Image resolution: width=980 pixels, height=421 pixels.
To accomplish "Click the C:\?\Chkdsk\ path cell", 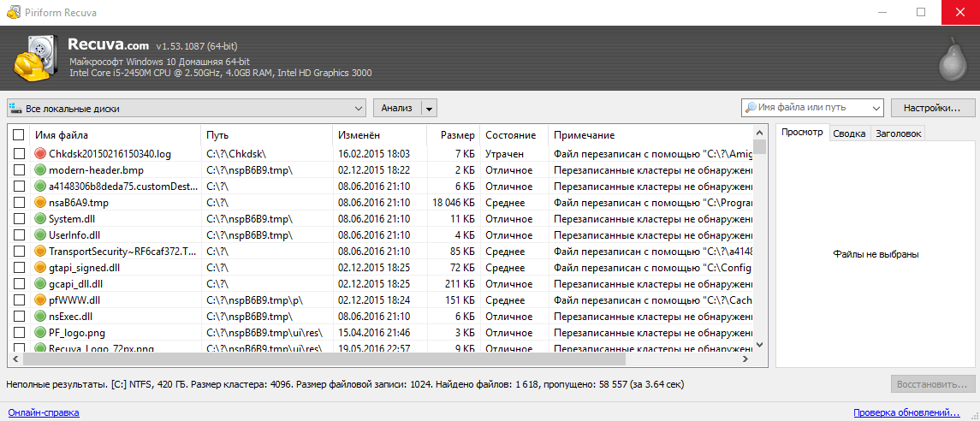I will [x=237, y=154].
